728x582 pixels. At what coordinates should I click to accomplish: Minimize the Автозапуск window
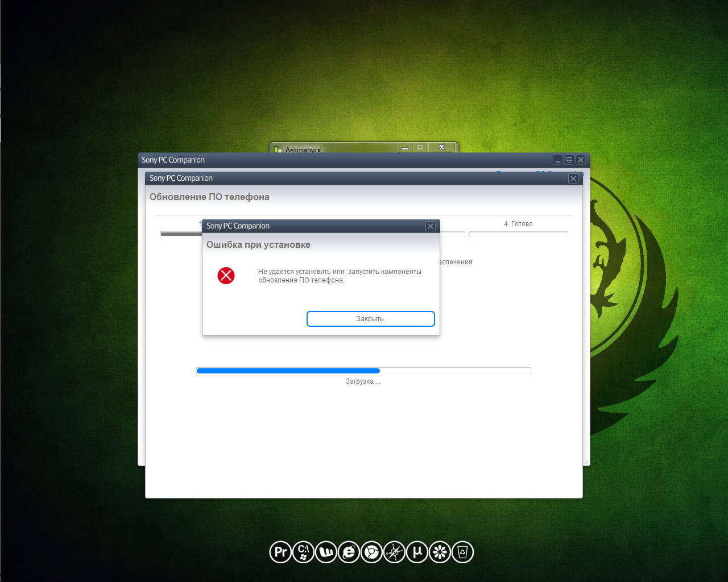click(x=405, y=148)
